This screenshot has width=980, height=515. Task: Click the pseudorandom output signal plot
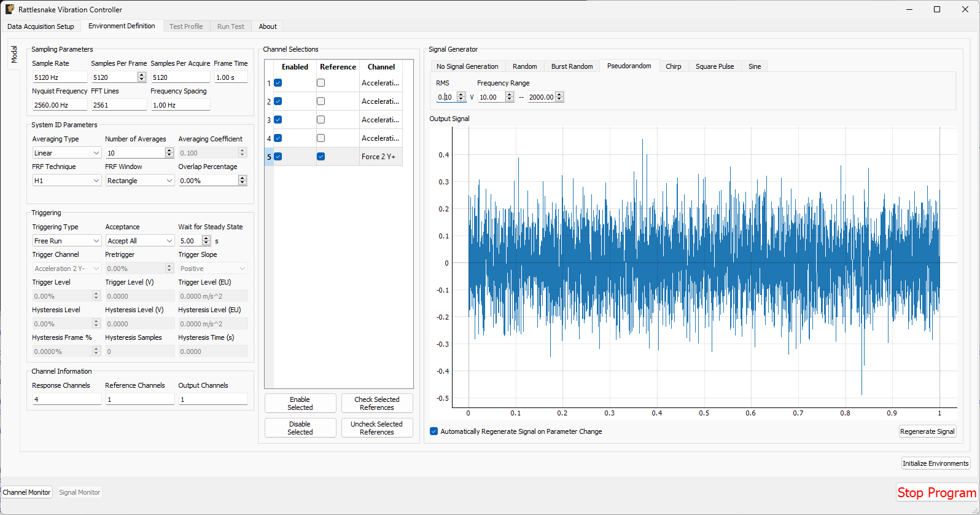704,267
